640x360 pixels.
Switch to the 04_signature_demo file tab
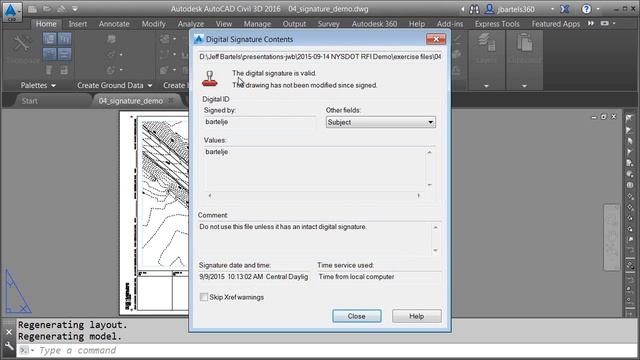[131, 101]
